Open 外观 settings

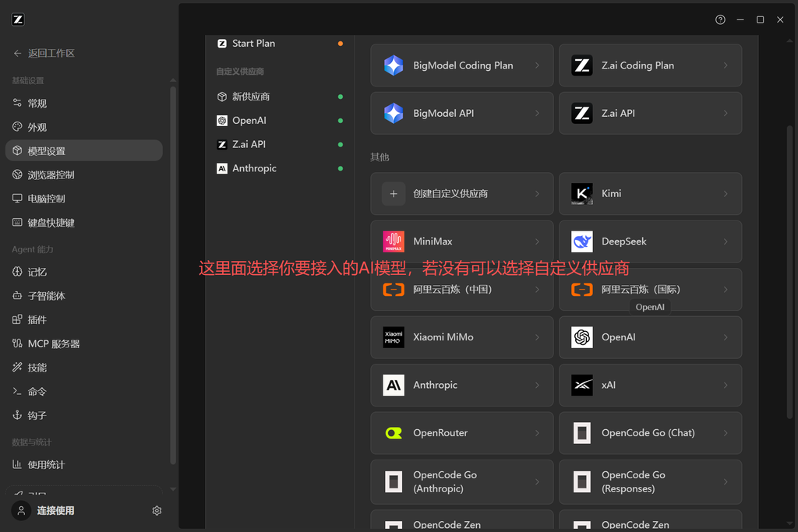84,127
